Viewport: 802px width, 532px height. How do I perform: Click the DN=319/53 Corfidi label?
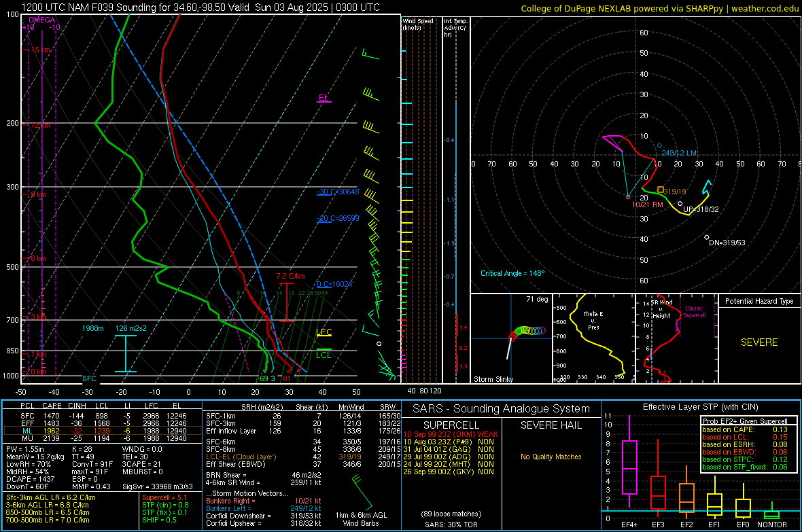tap(727, 243)
